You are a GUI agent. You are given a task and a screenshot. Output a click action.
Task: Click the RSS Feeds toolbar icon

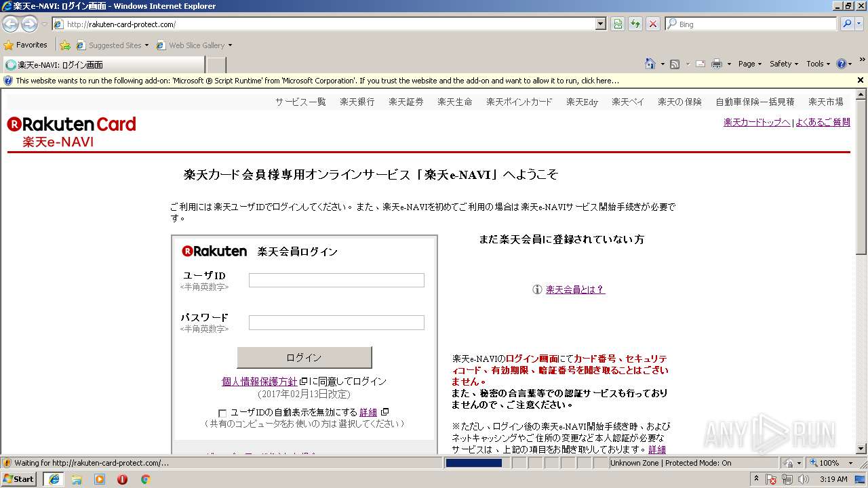[675, 64]
